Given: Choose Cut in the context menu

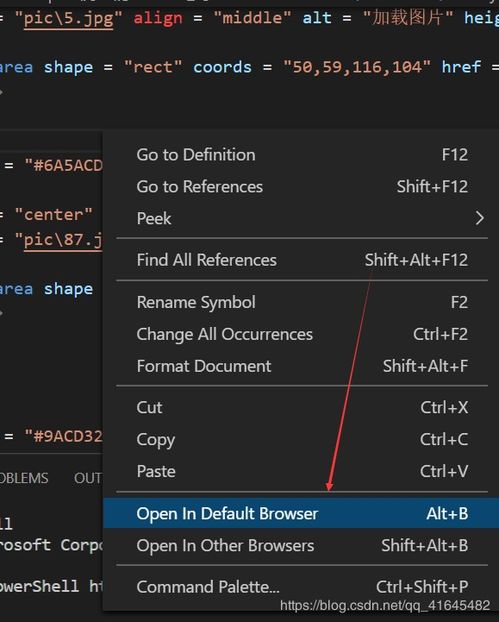Looking at the screenshot, I should 301,407.
